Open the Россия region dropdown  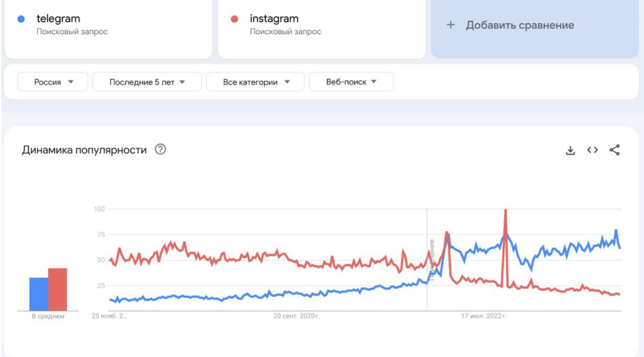pos(53,82)
